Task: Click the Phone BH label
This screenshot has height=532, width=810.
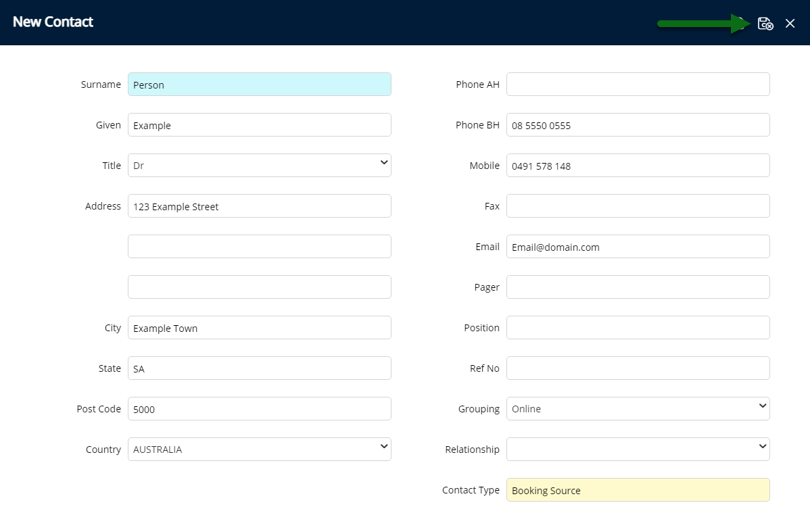Action: coord(477,125)
